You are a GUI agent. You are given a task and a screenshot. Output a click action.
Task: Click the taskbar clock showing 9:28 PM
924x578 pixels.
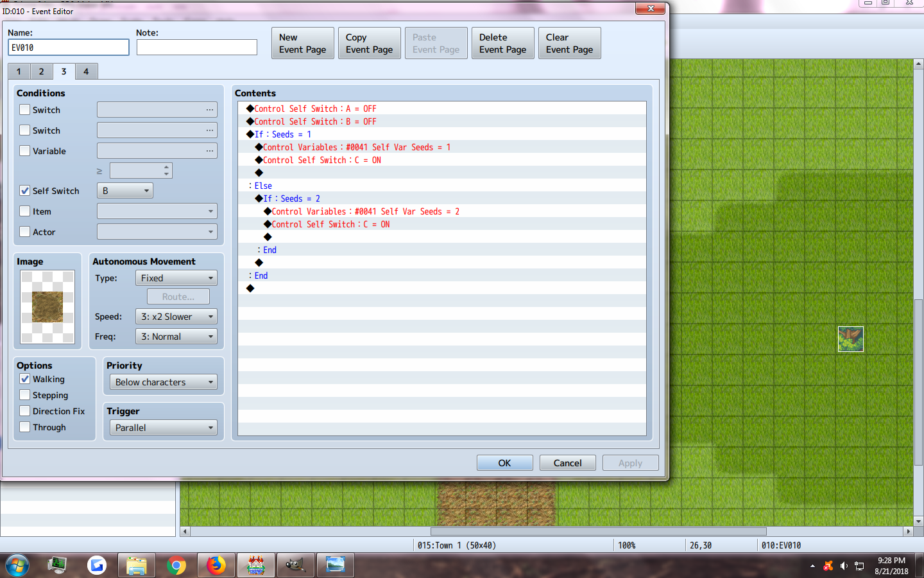(x=891, y=566)
